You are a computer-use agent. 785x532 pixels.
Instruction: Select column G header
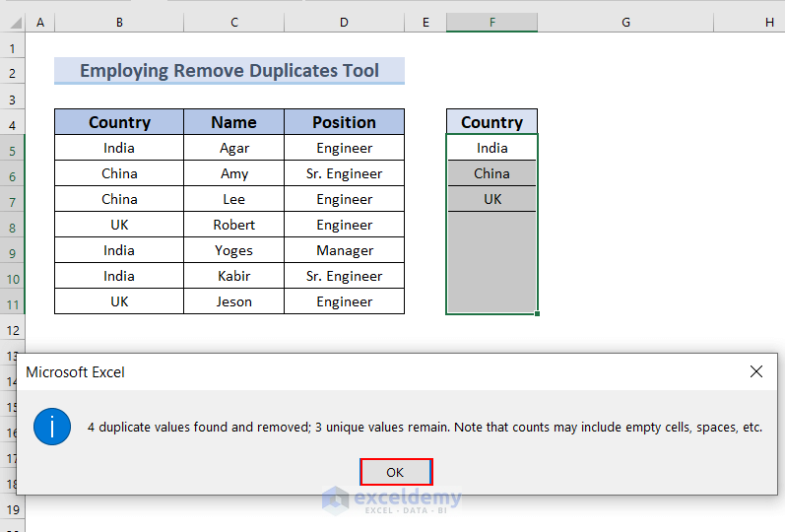click(x=625, y=23)
